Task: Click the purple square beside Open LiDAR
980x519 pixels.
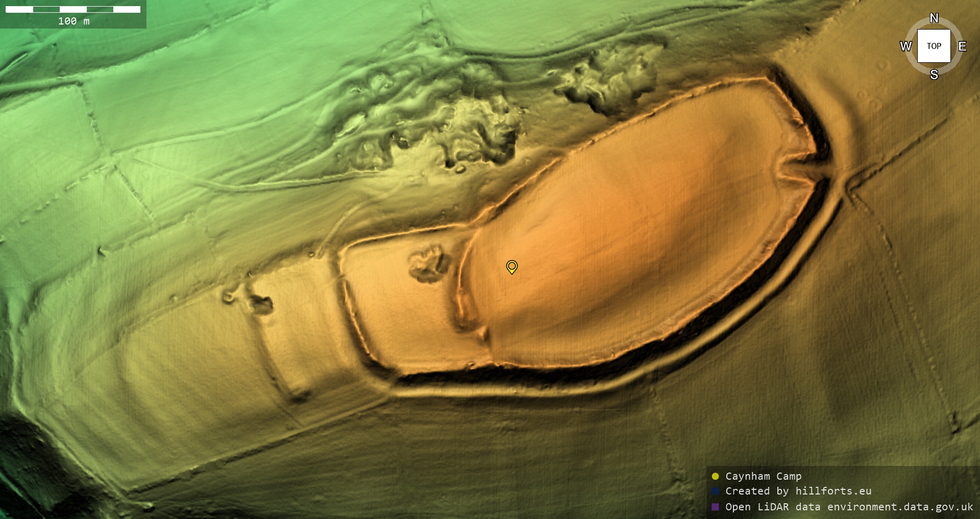Action: coord(715,507)
